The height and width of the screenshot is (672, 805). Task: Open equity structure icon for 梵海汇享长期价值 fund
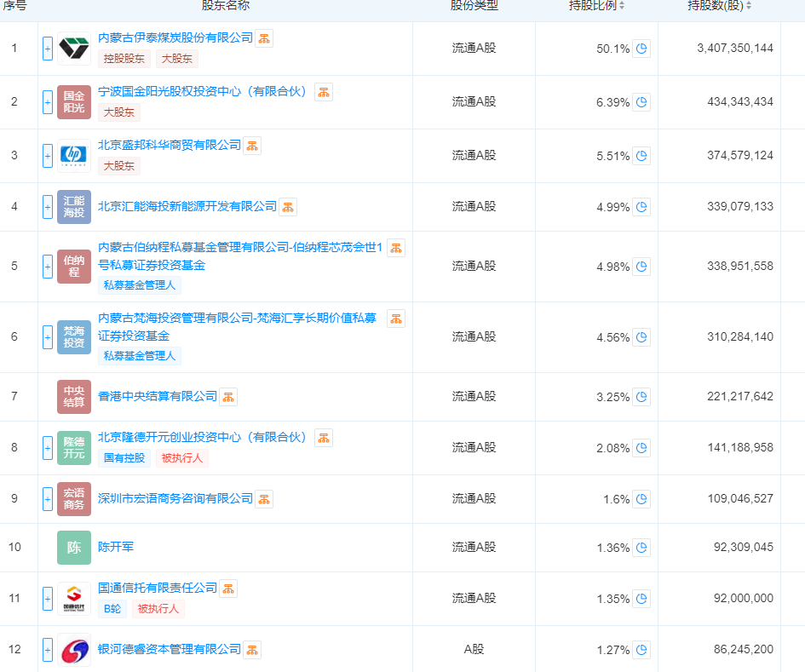click(396, 319)
